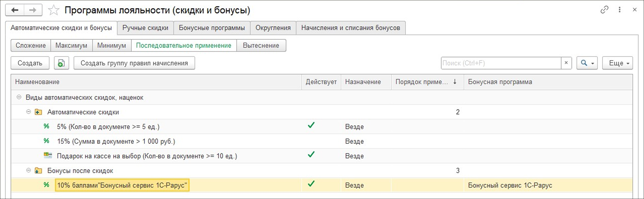Select the Вытеснение mode tab

pos(261,45)
